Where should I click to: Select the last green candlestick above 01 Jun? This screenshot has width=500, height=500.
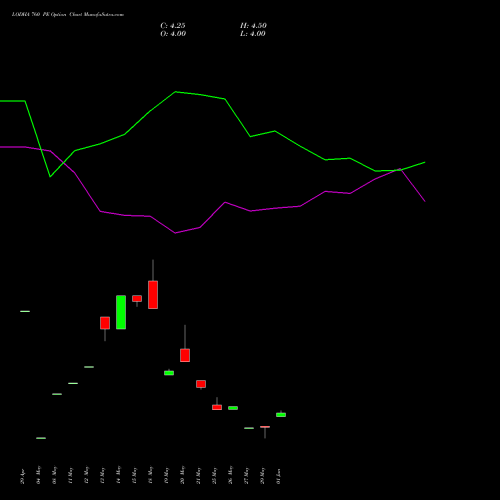click(281, 415)
